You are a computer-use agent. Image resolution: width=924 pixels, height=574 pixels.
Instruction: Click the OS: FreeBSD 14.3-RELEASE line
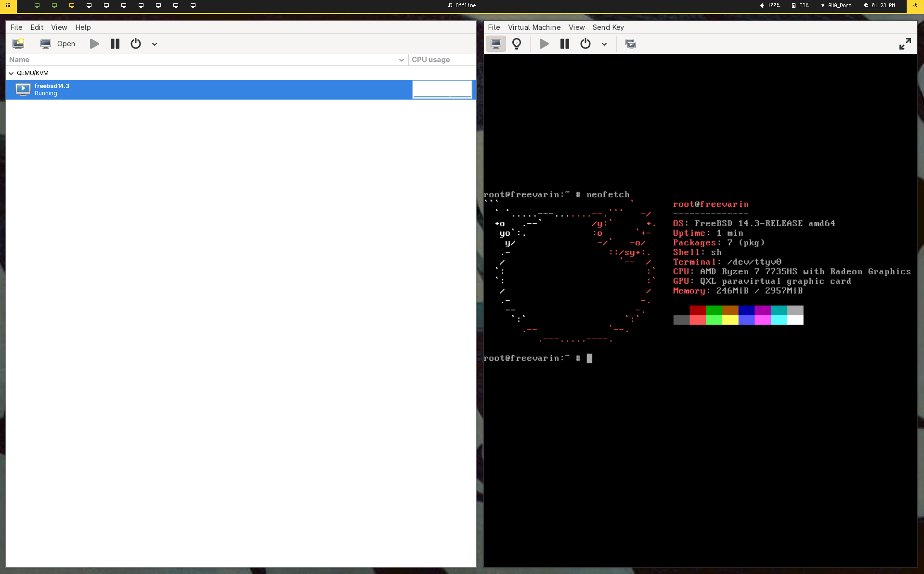tap(754, 223)
